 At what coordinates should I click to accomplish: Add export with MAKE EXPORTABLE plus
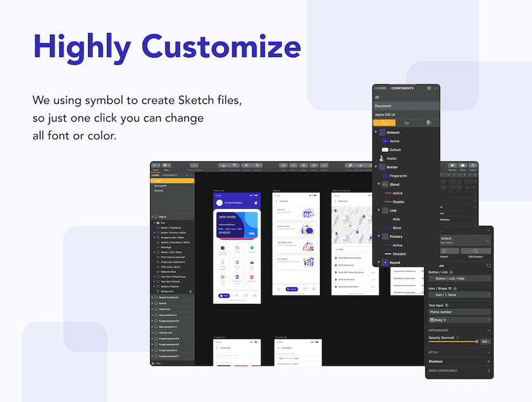[488, 371]
